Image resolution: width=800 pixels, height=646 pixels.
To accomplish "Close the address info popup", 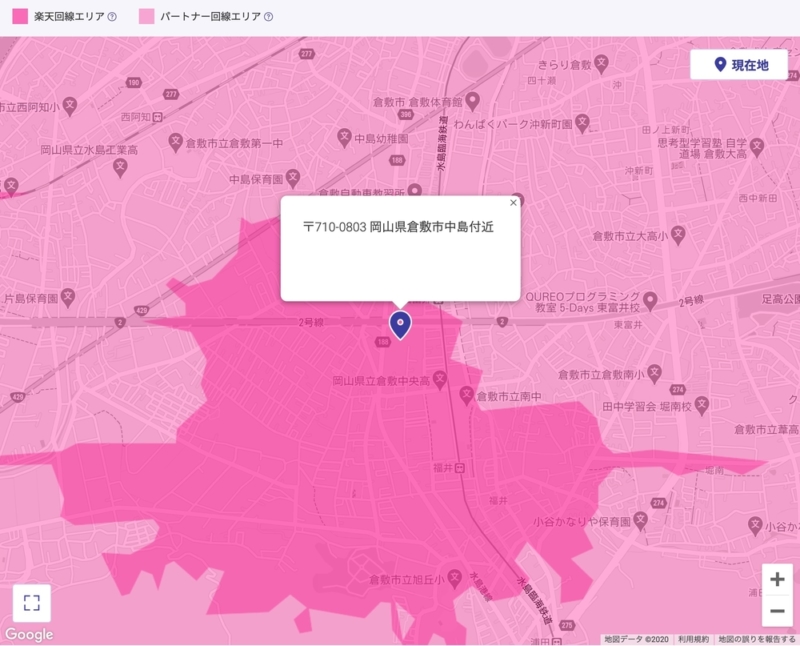I will point(513,203).
